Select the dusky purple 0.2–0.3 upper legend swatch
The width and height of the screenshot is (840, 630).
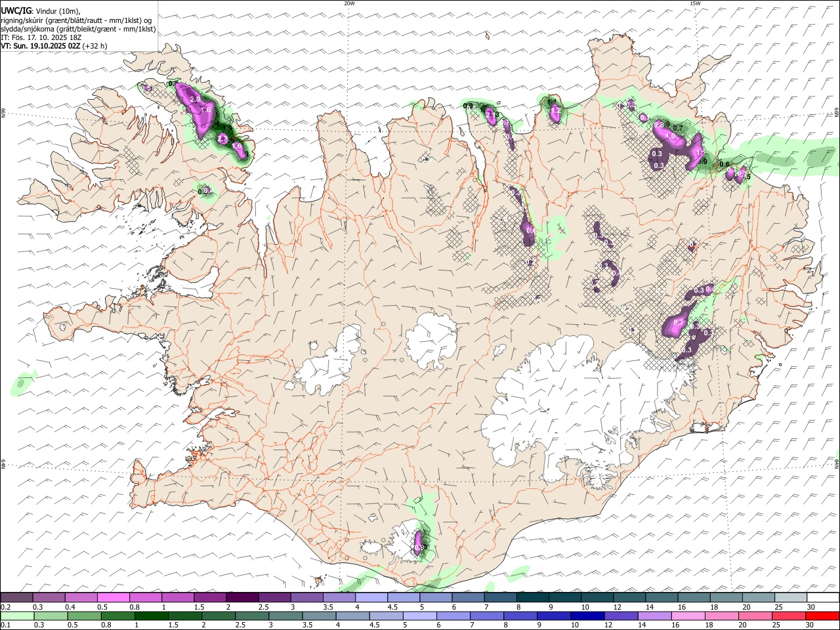click(17, 597)
